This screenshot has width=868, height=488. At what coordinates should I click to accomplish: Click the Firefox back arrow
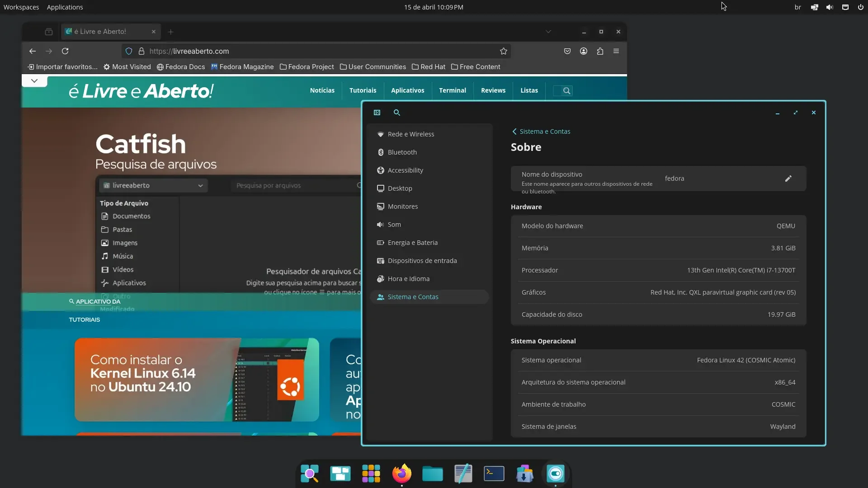(x=33, y=51)
